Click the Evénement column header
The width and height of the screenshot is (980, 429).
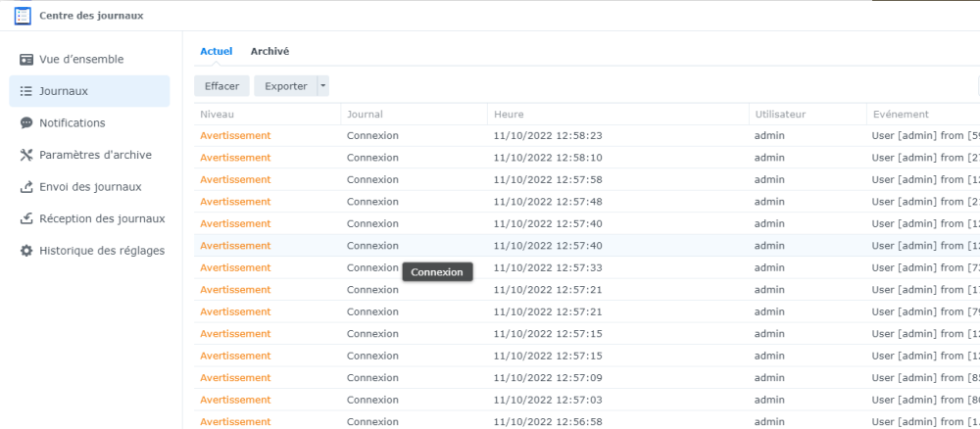coord(900,115)
